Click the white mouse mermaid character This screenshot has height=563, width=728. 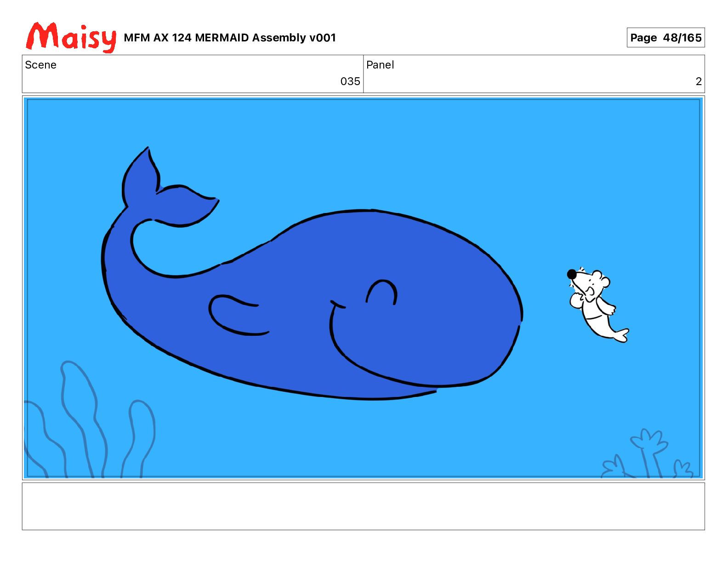click(597, 304)
